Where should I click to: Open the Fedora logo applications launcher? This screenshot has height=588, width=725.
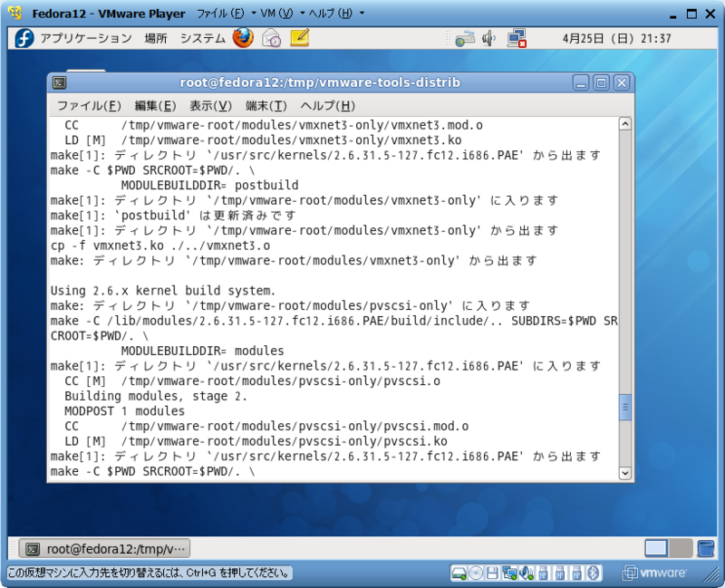pos(24,38)
